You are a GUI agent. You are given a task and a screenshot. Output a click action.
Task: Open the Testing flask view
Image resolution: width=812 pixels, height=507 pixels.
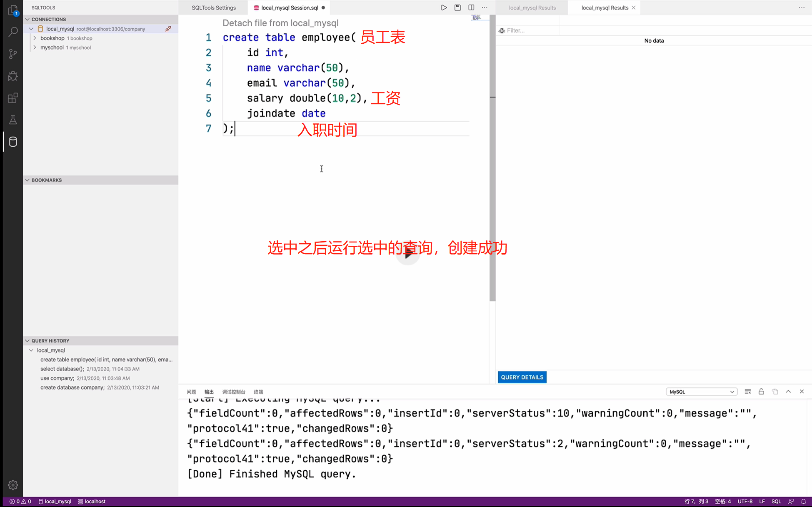(13, 120)
